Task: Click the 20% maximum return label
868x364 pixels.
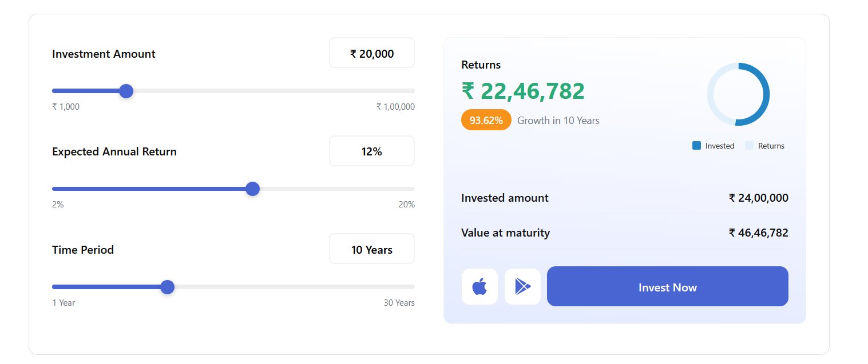Action: [x=407, y=205]
